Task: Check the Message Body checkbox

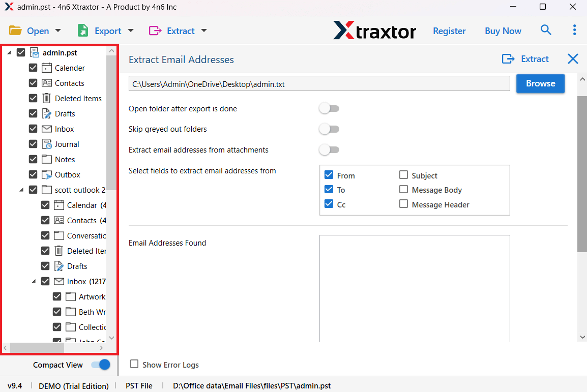Action: (403, 189)
